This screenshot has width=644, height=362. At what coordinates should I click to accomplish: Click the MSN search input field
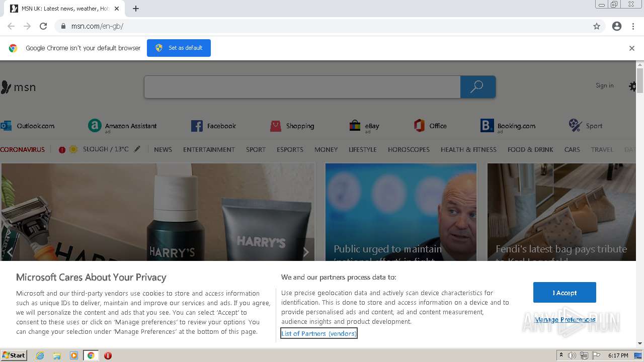click(302, 87)
